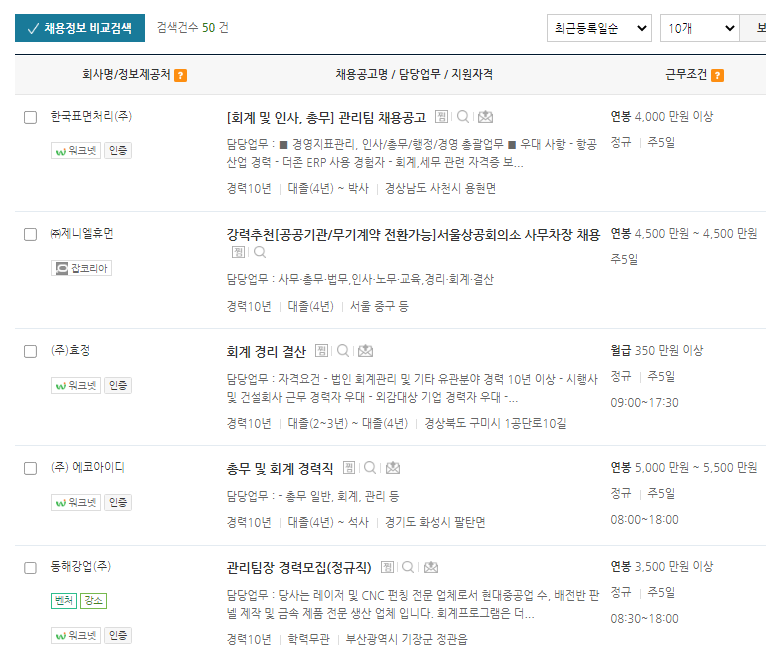Open 서울상공회의소 사무차장 채용 posting link

[413, 235]
